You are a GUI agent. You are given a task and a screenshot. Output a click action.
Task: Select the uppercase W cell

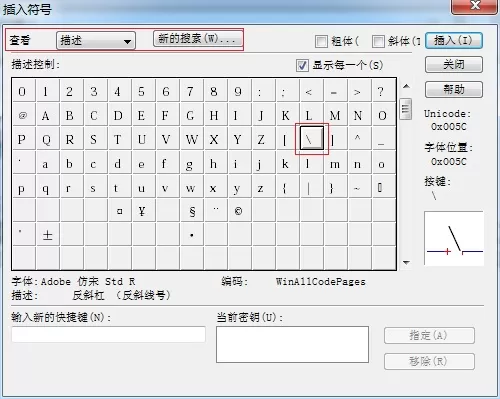192,139
